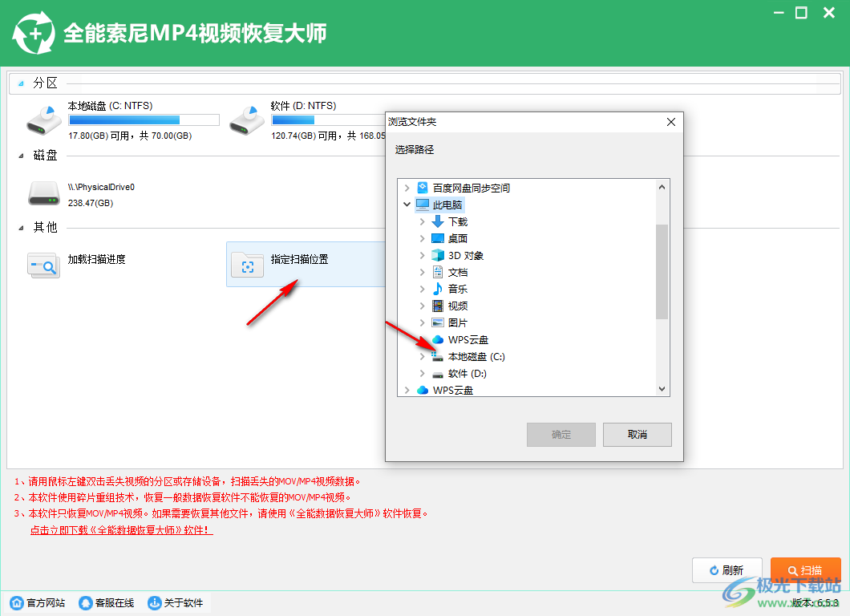The height and width of the screenshot is (616, 850).
Task: Expand the 桌面 tree node
Action: (423, 238)
